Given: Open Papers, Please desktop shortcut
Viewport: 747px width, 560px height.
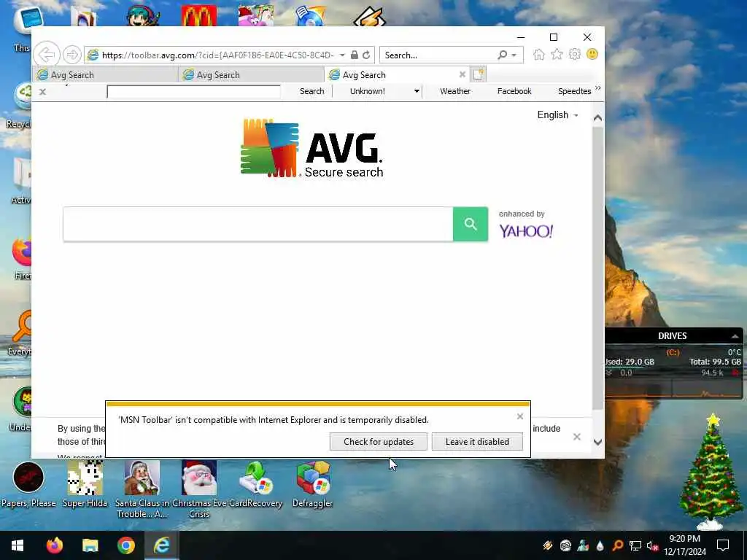Looking at the screenshot, I should [x=28, y=485].
